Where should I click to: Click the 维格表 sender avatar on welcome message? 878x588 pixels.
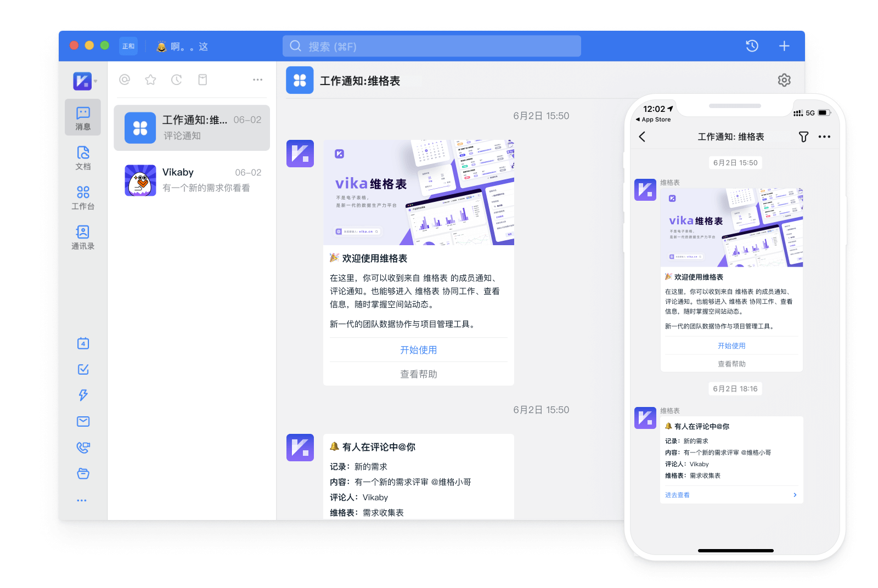click(x=300, y=154)
